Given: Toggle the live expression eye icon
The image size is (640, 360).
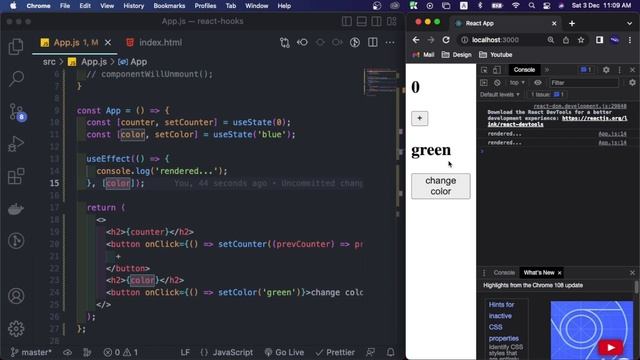Looking at the screenshot, I should [x=538, y=82].
